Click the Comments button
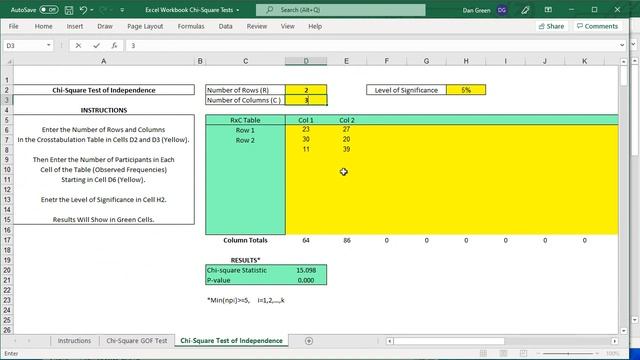 point(598,26)
